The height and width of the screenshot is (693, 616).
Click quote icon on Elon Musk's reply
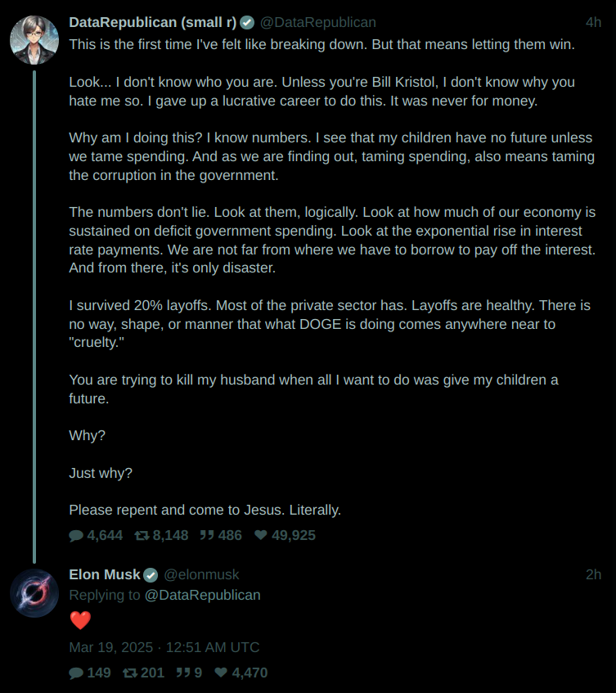point(183,673)
